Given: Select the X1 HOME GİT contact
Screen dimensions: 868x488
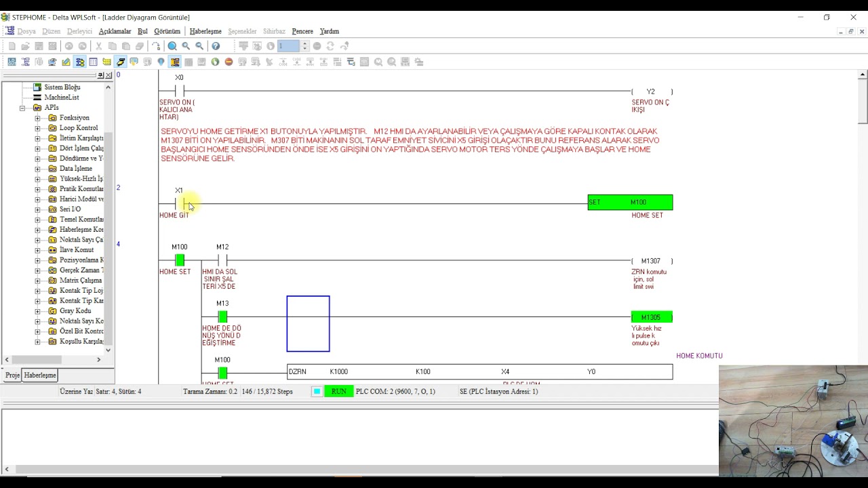Looking at the screenshot, I should click(180, 203).
